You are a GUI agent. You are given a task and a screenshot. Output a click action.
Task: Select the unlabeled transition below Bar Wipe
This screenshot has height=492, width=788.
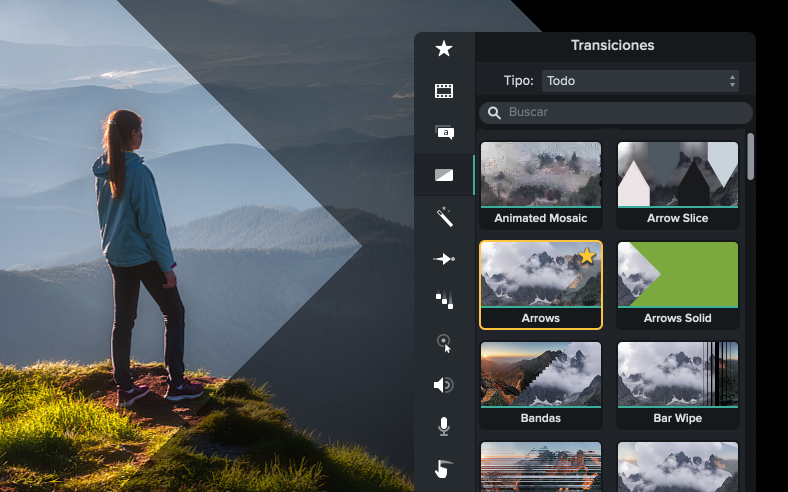point(677,466)
